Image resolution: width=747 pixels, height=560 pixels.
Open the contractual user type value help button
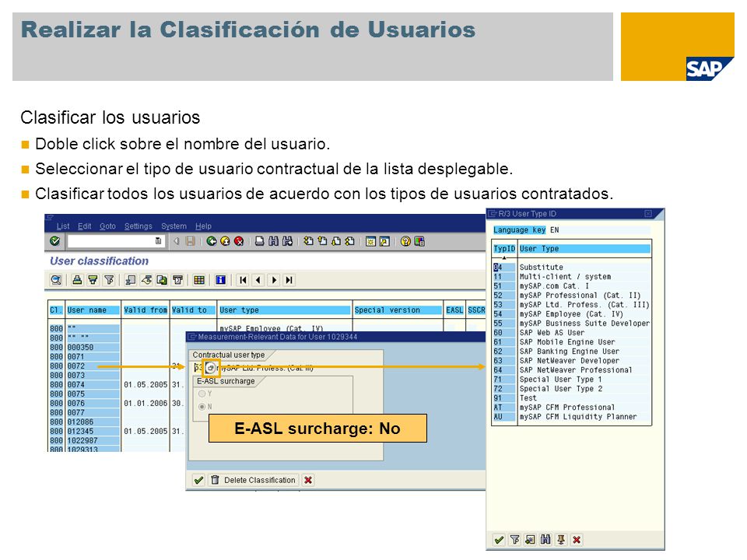point(210,368)
